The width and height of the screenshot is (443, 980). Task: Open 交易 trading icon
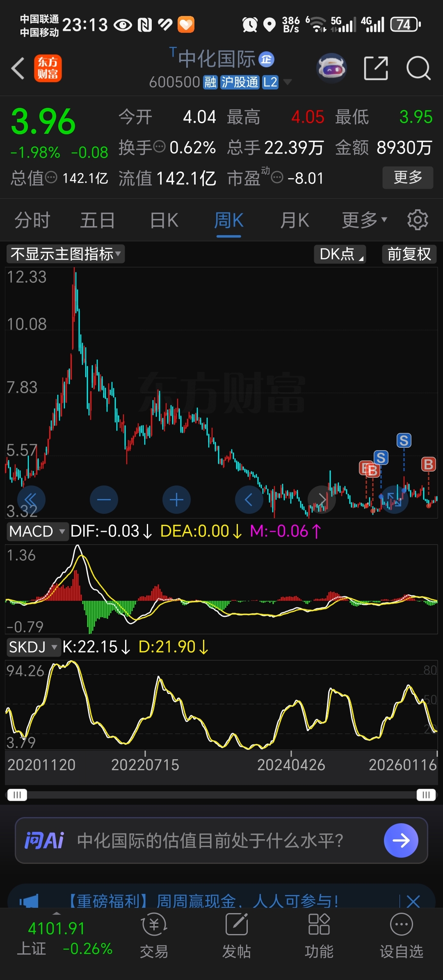point(154,935)
